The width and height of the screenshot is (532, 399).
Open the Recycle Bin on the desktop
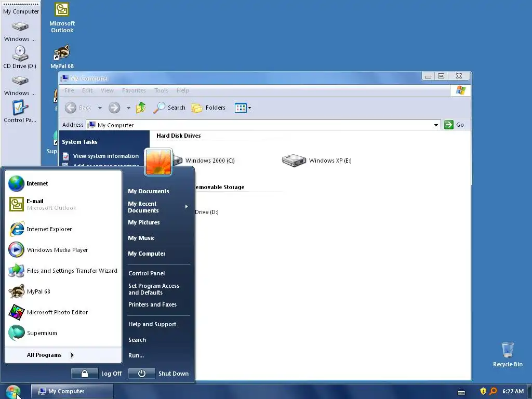pos(508,354)
